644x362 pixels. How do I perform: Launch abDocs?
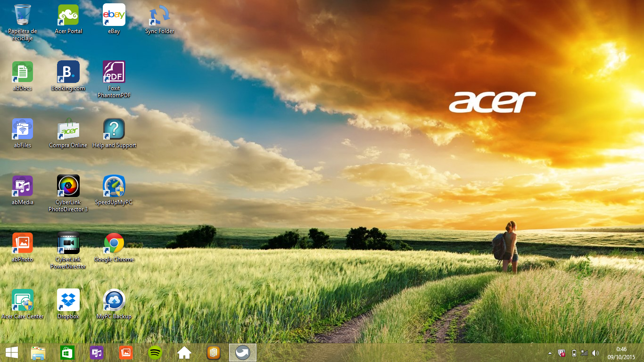click(x=22, y=72)
